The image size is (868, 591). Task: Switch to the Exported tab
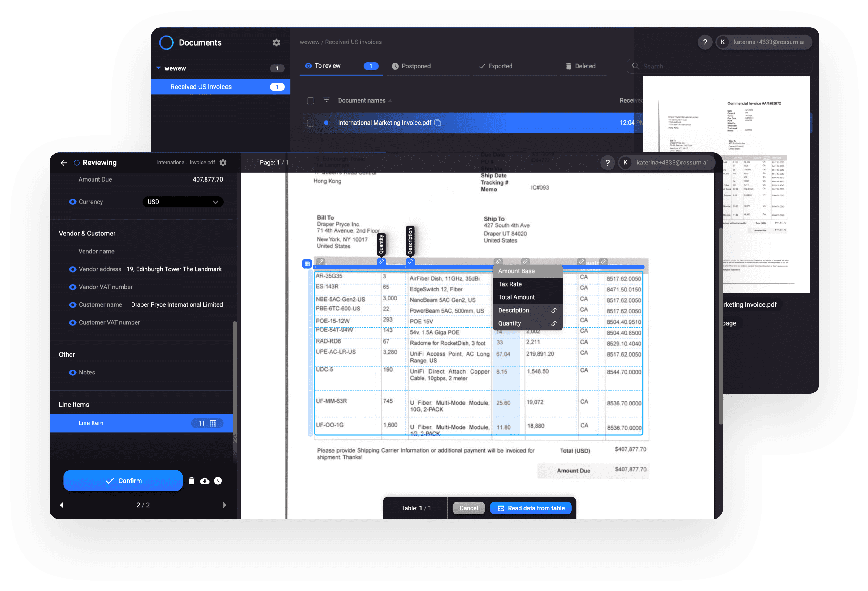tap(515, 66)
